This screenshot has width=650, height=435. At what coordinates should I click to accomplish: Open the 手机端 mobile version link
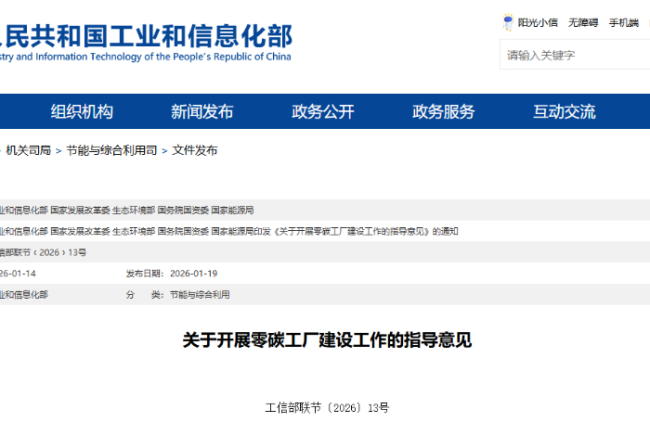click(x=623, y=23)
